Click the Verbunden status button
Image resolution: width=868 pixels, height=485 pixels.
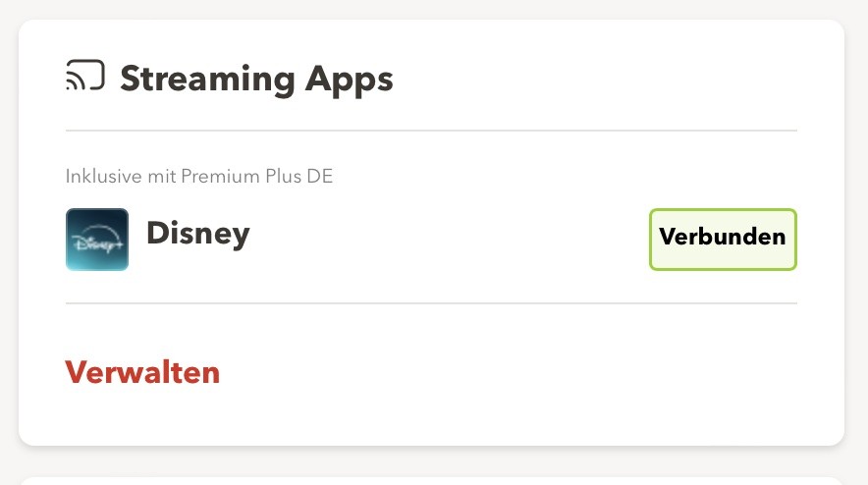point(723,239)
